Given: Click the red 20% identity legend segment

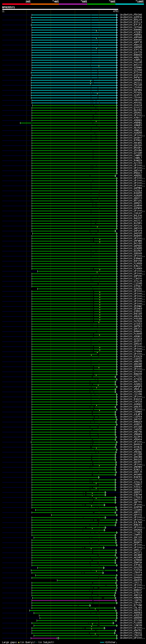Looking at the screenshot, I should point(16,4).
